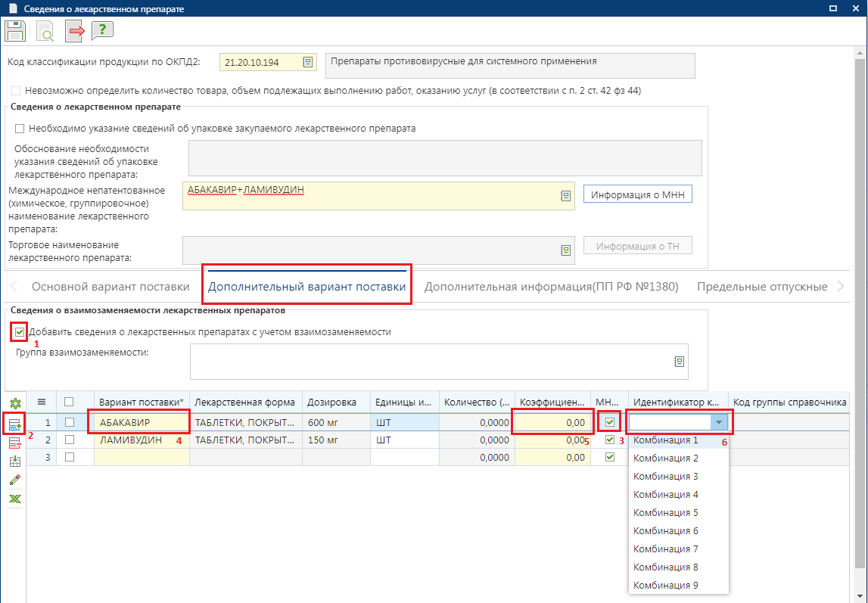Choose Комбинация 8 from the list
The image size is (868, 603).
point(679,567)
